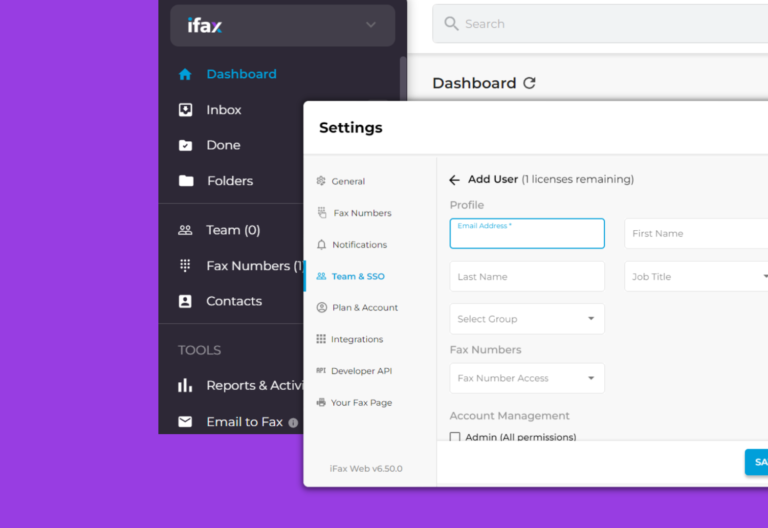
Task: Click the Inbox tray icon
Action: [x=185, y=110]
